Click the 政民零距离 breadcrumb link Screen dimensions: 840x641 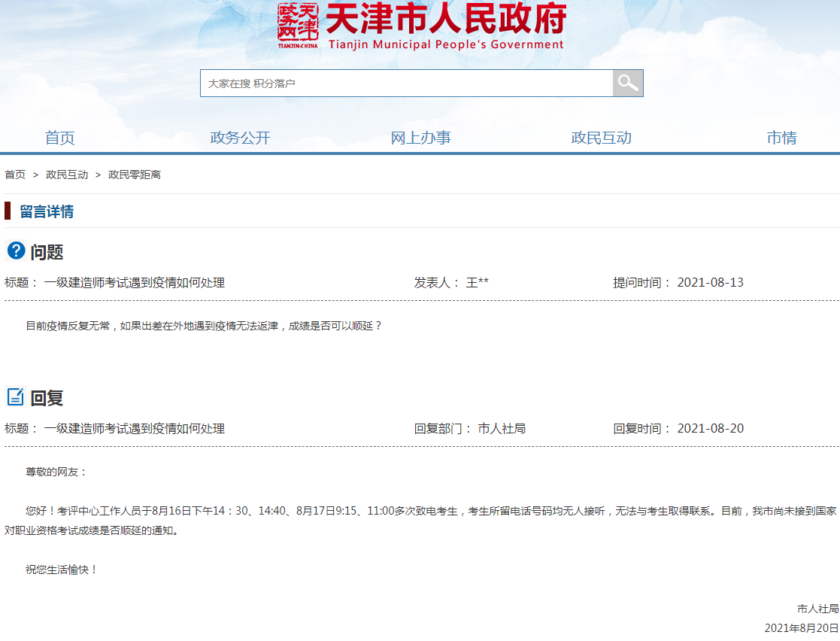pos(134,175)
